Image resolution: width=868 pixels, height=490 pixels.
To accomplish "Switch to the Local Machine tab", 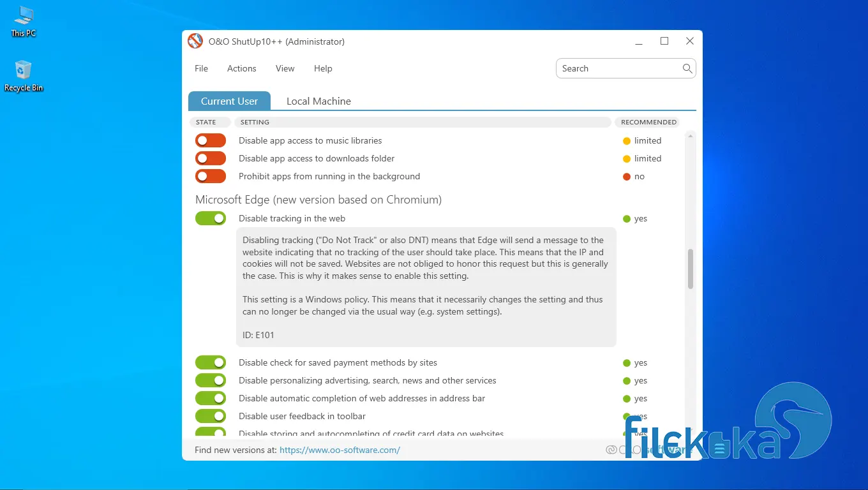I will click(x=318, y=101).
